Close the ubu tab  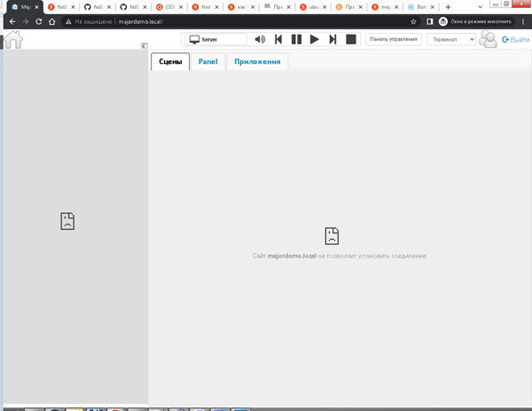tap(325, 7)
